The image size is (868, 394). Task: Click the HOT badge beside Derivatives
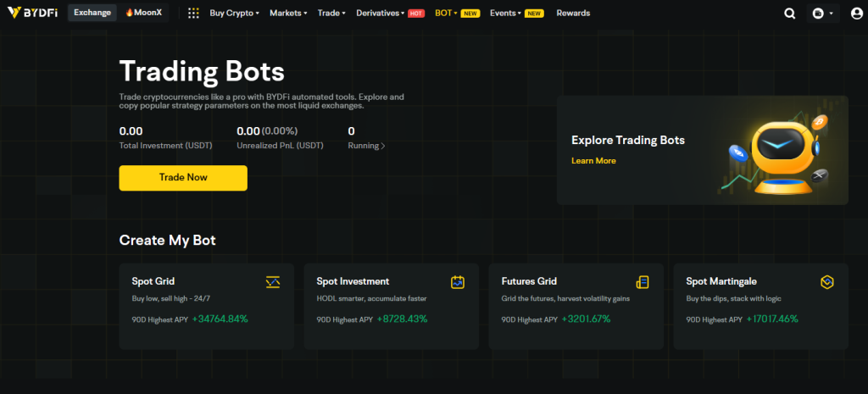(416, 14)
